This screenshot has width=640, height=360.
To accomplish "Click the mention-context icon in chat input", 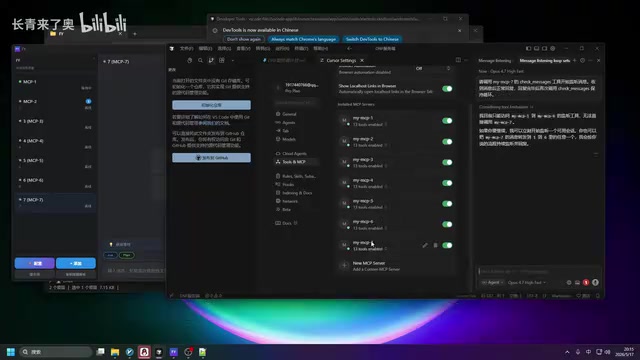I will pyautogui.click(x=569, y=282).
